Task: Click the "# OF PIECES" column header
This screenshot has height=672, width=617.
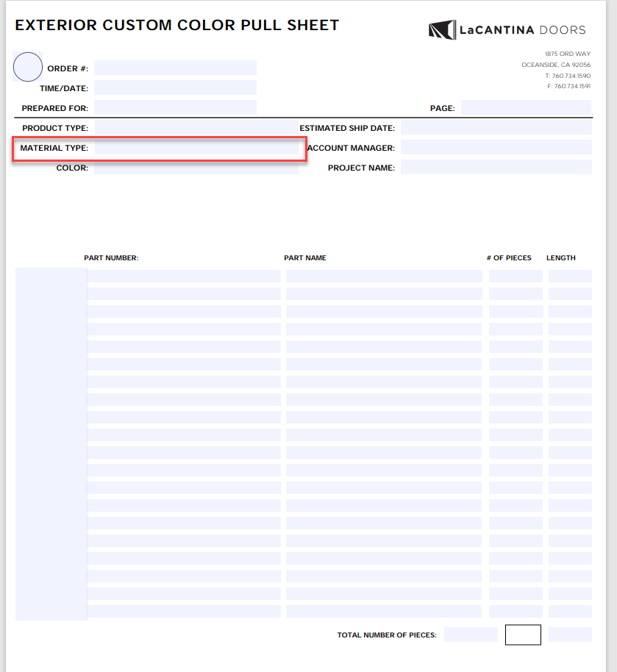Action: pos(509,258)
